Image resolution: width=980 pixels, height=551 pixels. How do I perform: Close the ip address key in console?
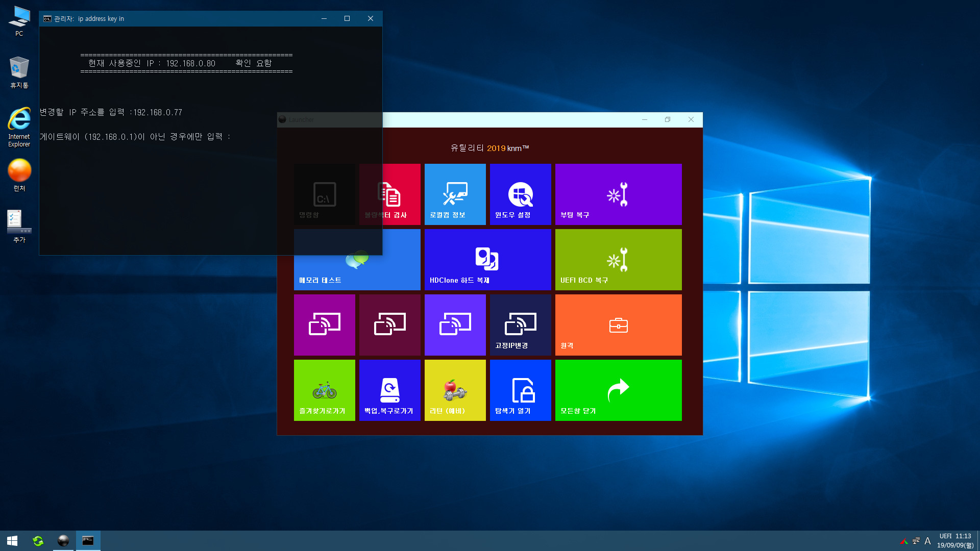(x=371, y=18)
